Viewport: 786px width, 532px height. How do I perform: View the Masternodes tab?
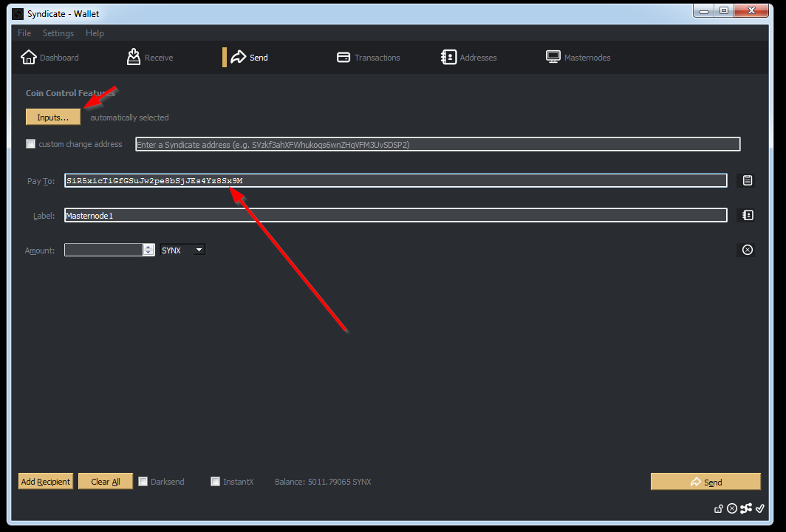(578, 58)
